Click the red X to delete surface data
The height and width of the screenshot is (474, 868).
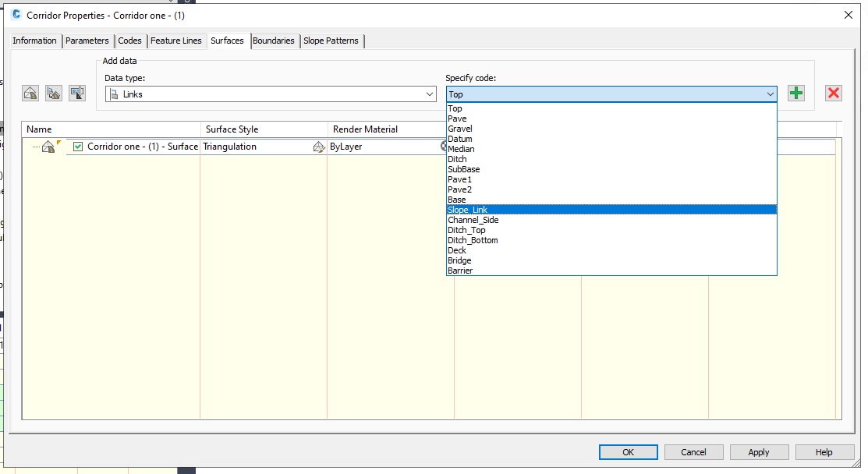[x=833, y=93]
